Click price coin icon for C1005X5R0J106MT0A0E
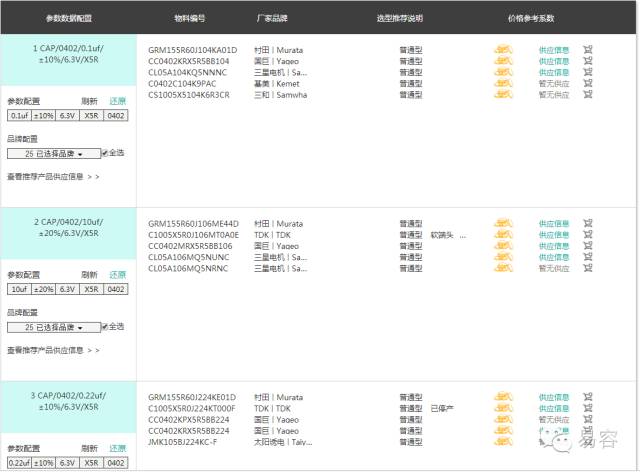This screenshot has height=472, width=640. click(x=503, y=234)
